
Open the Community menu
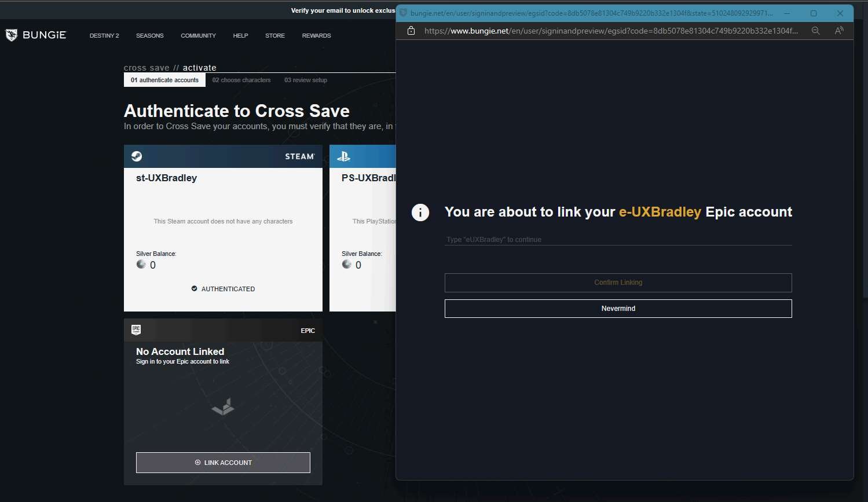click(198, 35)
